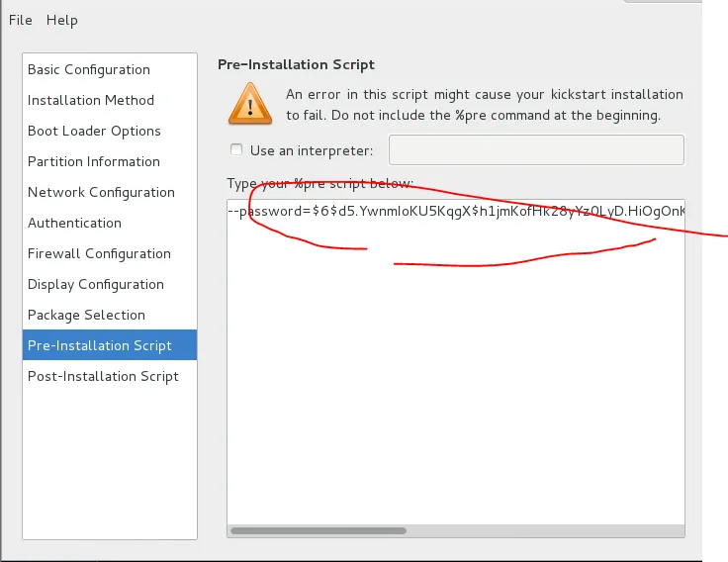
Task: Open the File menu
Action: (20, 20)
